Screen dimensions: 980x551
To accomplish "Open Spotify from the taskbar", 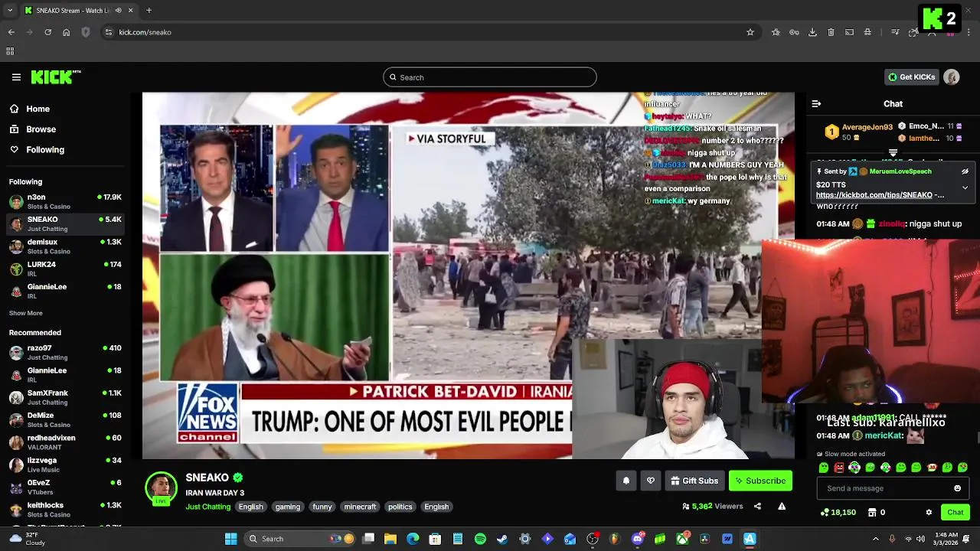I will [x=480, y=539].
